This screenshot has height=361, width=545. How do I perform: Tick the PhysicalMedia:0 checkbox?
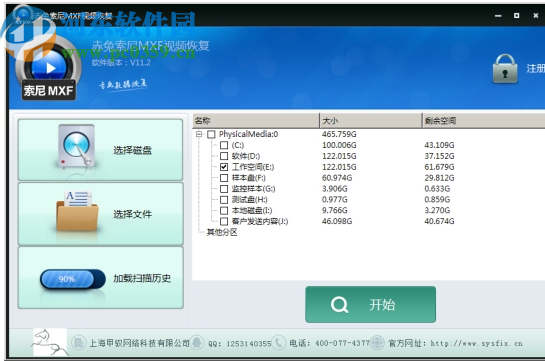pyautogui.click(x=211, y=134)
